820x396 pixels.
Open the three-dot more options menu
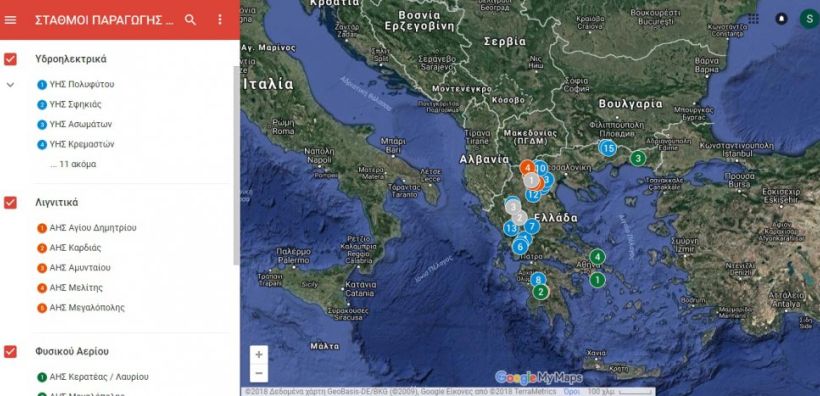coord(220,20)
